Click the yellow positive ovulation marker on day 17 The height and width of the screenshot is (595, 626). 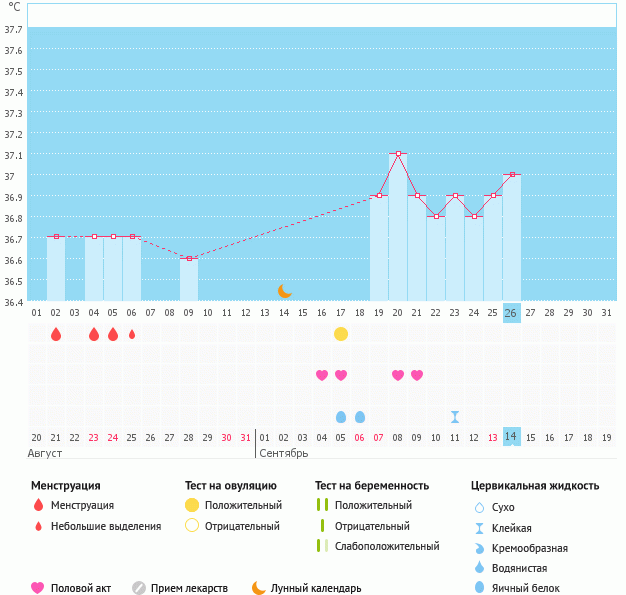[341, 333]
